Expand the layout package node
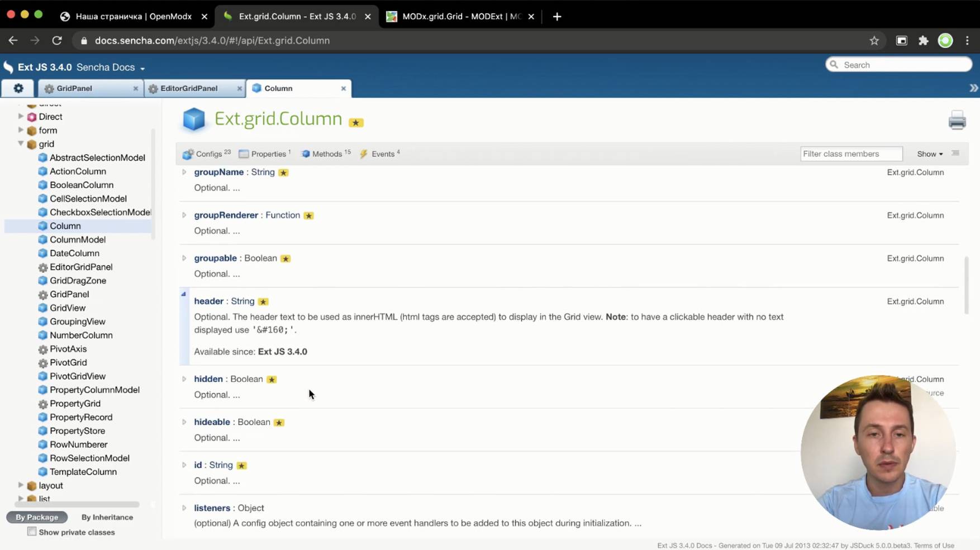This screenshot has width=980, height=550. click(21, 485)
